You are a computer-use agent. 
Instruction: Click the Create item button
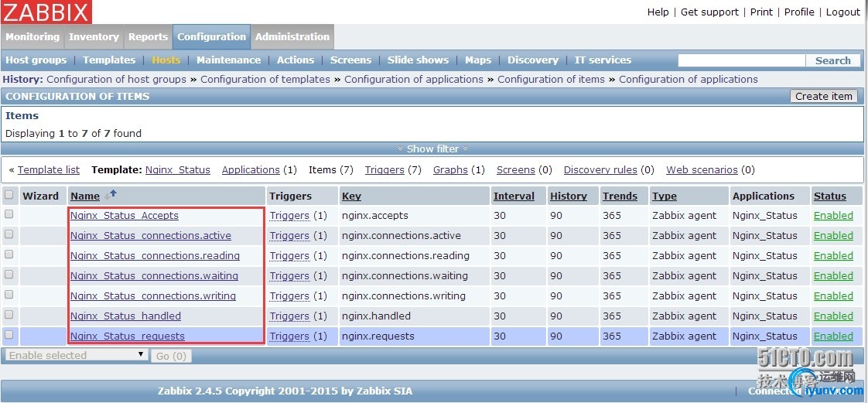(824, 96)
